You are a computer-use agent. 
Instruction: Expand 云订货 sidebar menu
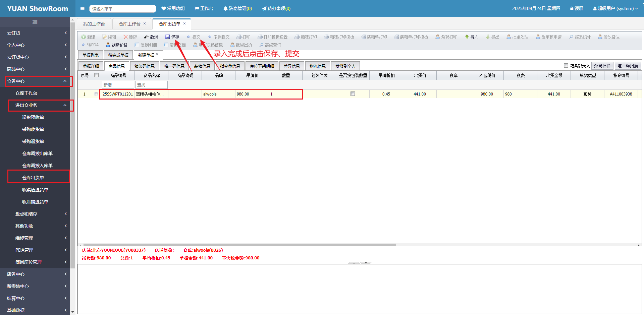click(35, 33)
